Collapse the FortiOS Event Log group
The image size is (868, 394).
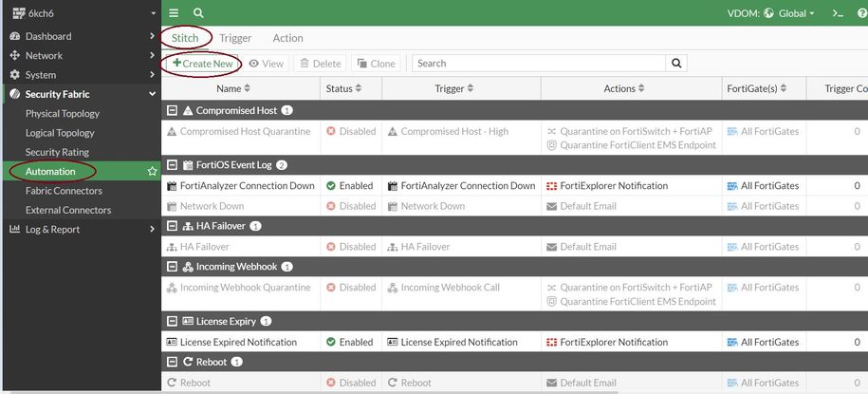172,165
